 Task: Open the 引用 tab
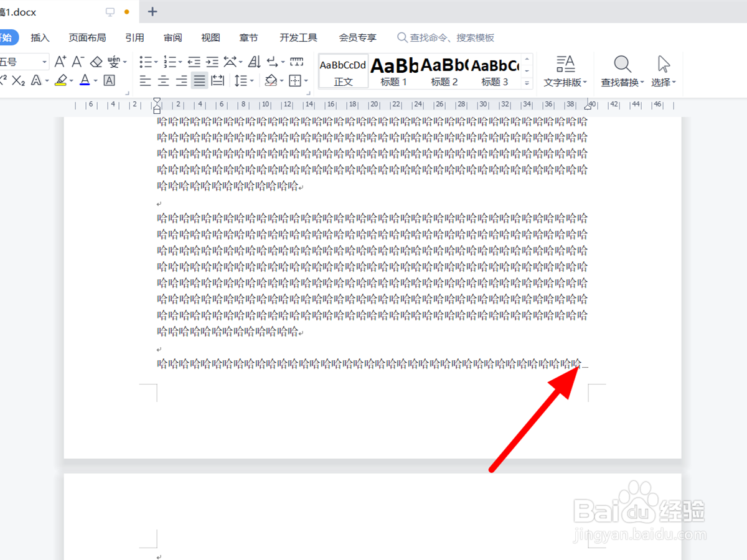click(x=134, y=38)
